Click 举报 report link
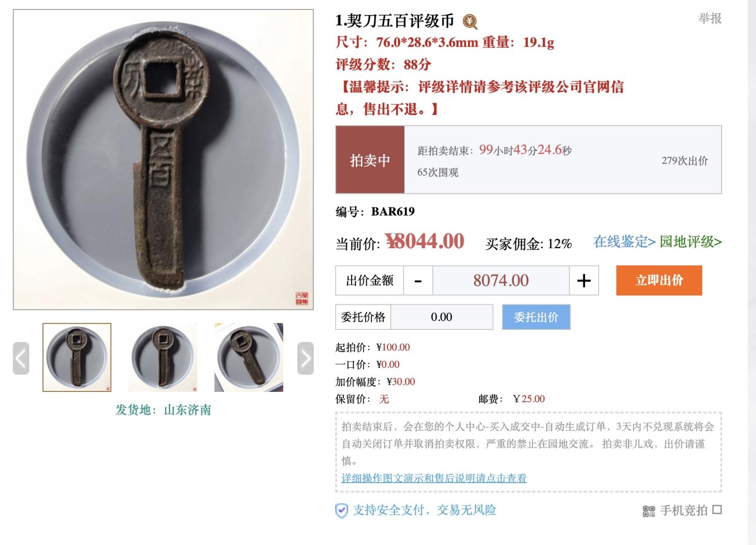Screen dimensions: 756x545 pos(710,18)
